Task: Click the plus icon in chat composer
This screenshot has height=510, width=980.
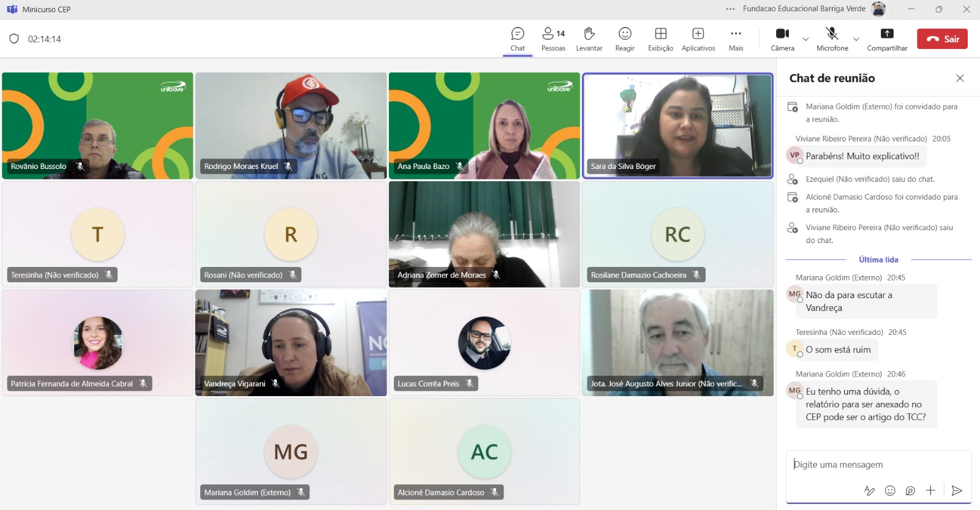Action: tap(930, 490)
